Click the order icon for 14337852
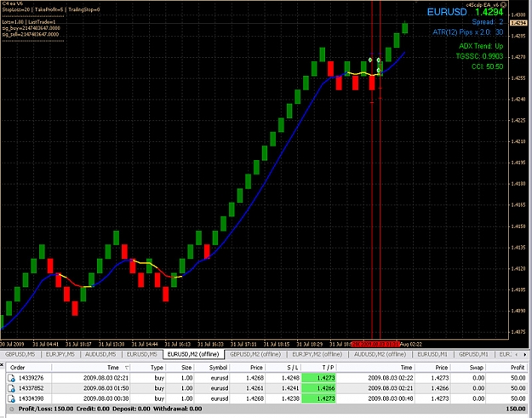 [x=11, y=388]
